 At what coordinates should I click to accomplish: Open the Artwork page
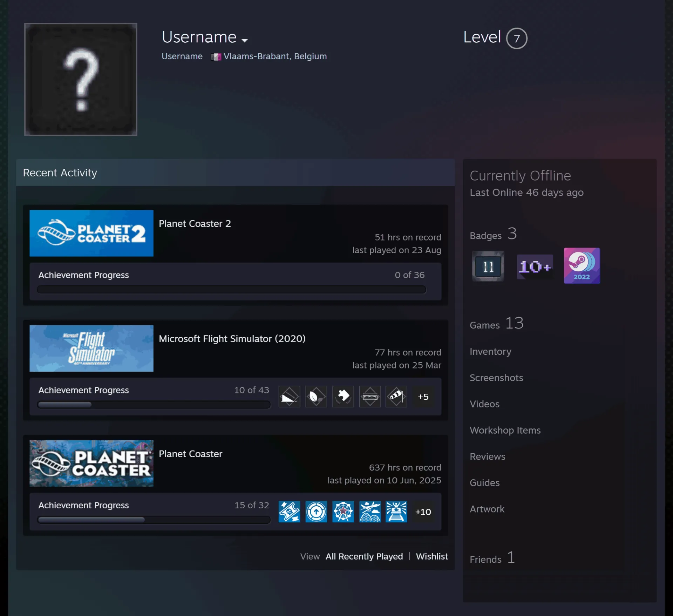pos(487,509)
